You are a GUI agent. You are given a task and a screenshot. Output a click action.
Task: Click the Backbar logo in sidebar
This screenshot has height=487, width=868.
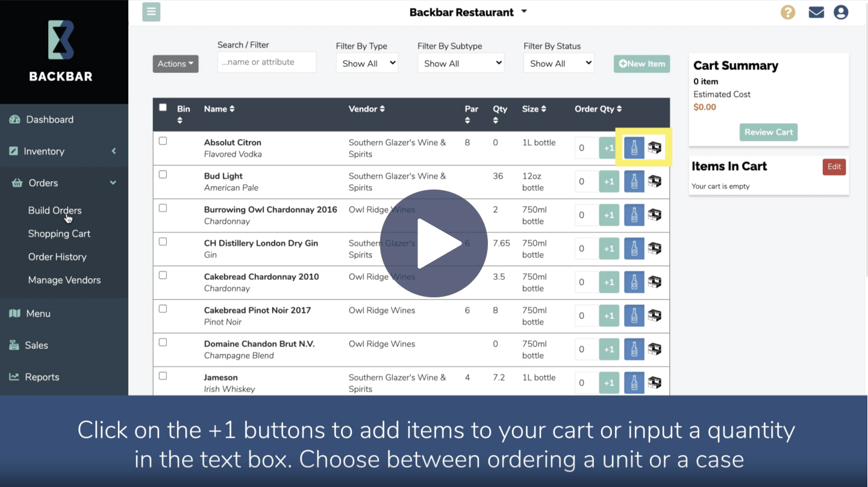coord(61,51)
